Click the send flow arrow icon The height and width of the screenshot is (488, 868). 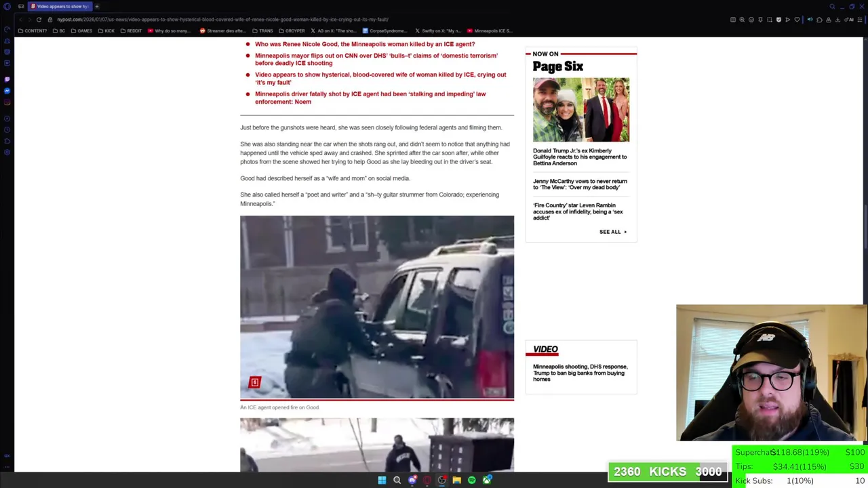tap(788, 20)
